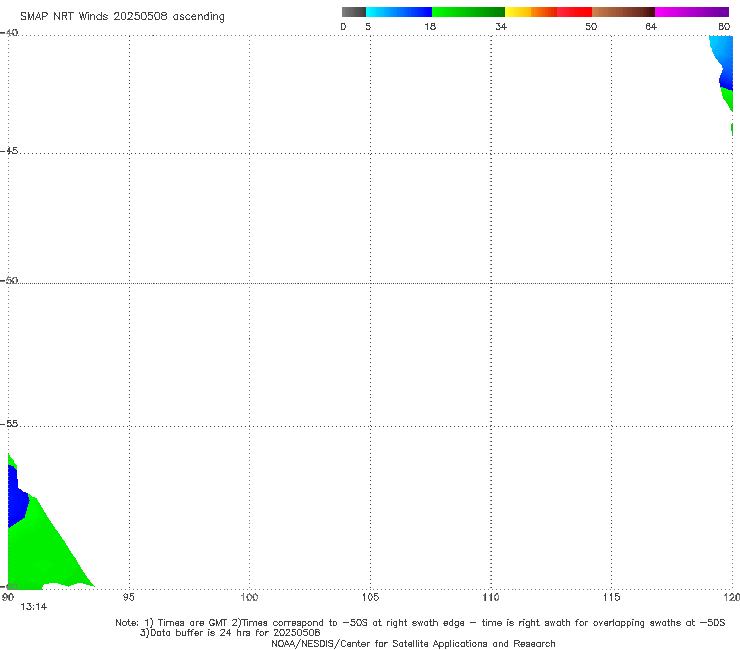The height and width of the screenshot is (650, 740).
Task: Click the latitude axis label '-55'
Action: click(x=9, y=424)
